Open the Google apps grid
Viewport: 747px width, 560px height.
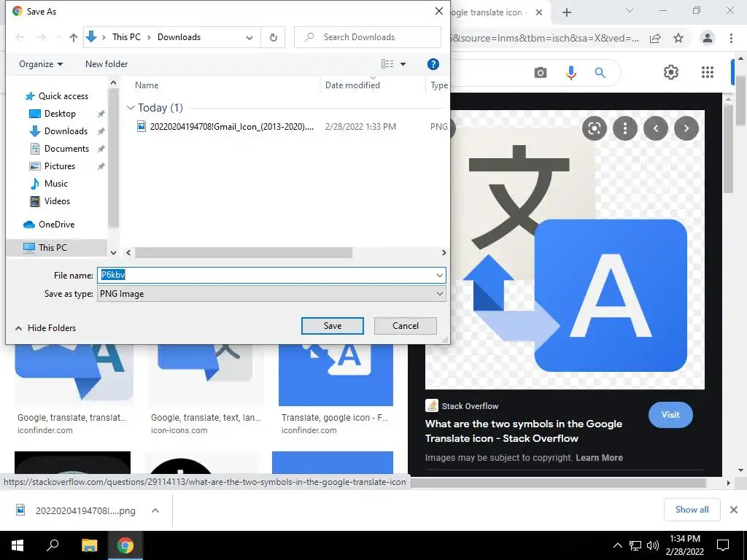[708, 72]
